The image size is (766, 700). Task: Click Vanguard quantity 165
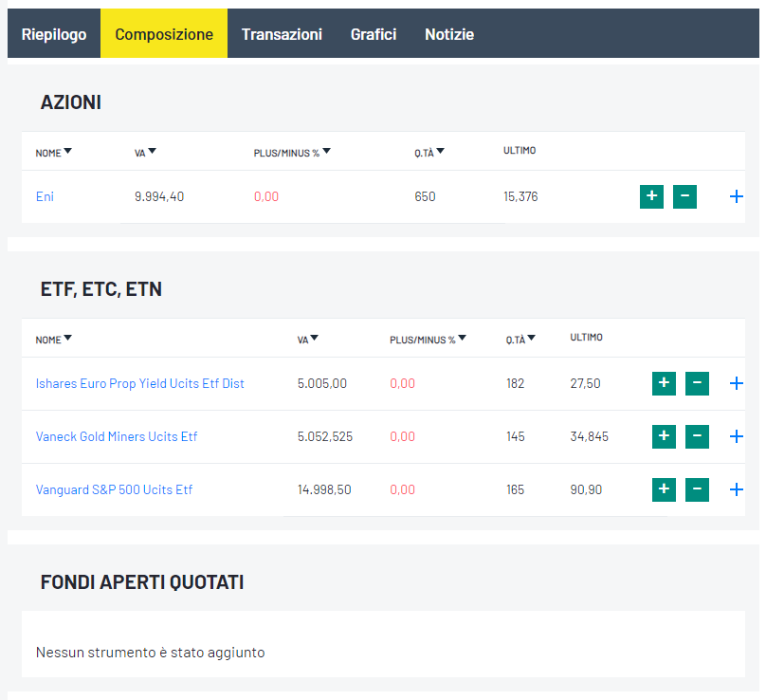(x=515, y=489)
